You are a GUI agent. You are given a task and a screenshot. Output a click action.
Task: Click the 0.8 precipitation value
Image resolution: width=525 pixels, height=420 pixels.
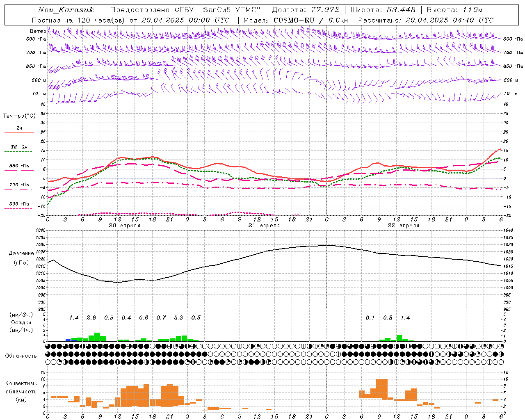[388, 318]
